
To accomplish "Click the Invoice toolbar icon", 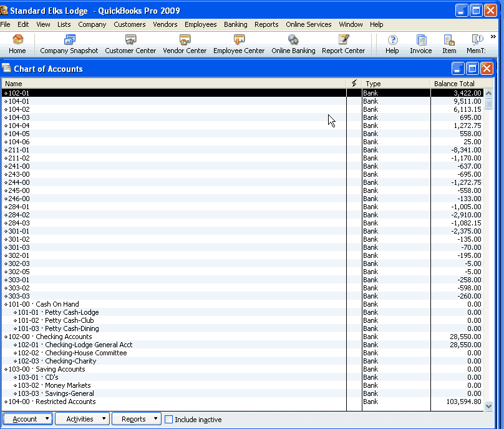I will (x=421, y=44).
